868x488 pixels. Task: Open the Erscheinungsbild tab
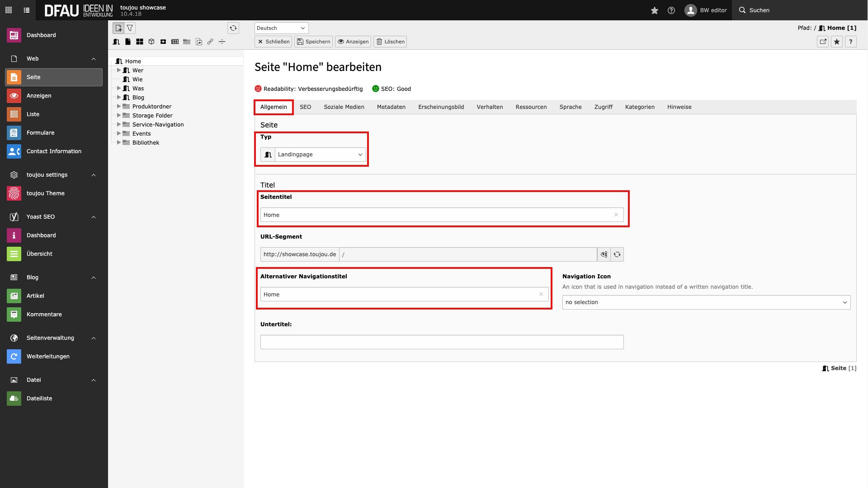(441, 107)
